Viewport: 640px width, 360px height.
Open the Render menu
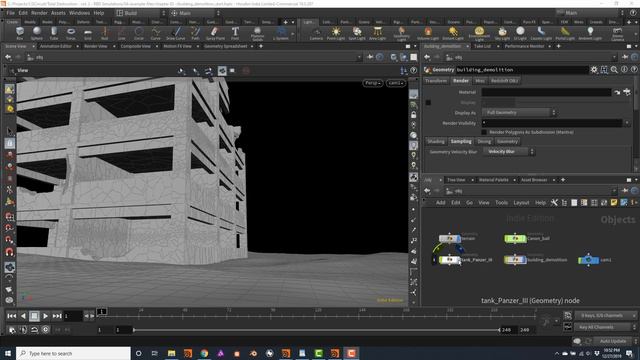coord(39,13)
